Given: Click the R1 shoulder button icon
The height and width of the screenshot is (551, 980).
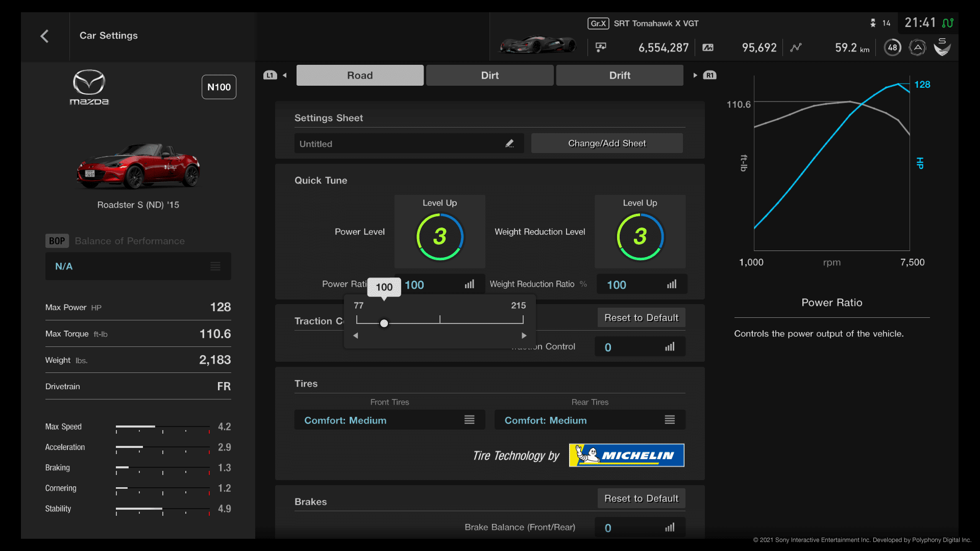Looking at the screenshot, I should 709,76.
